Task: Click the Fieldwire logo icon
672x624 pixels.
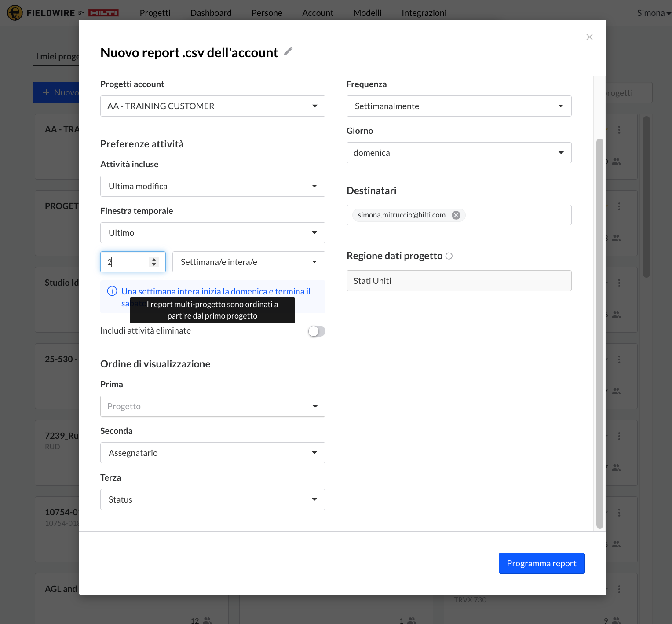Action: [15, 13]
